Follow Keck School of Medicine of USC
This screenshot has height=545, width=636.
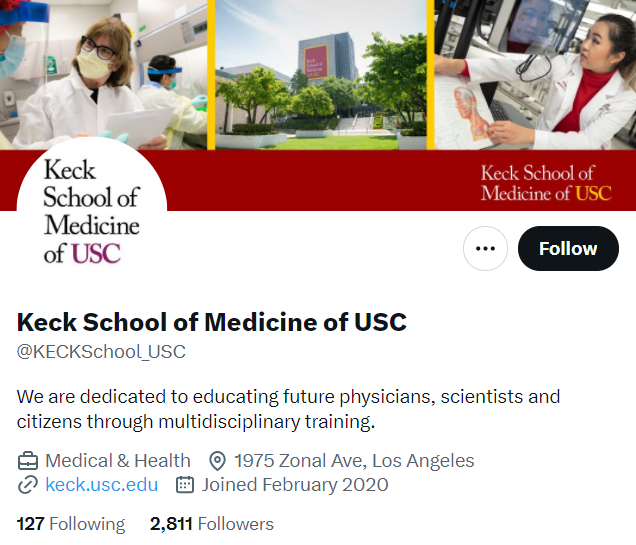pyautogui.click(x=568, y=249)
